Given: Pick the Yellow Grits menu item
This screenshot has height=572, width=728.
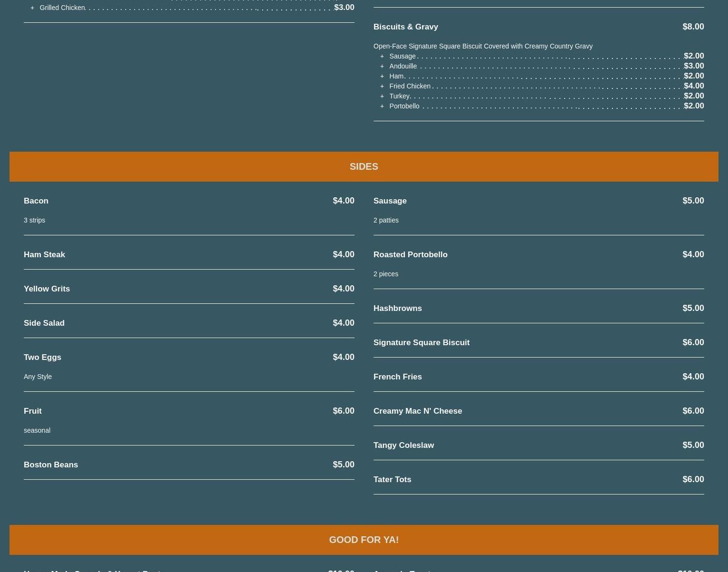Looking at the screenshot, I should click(47, 289).
